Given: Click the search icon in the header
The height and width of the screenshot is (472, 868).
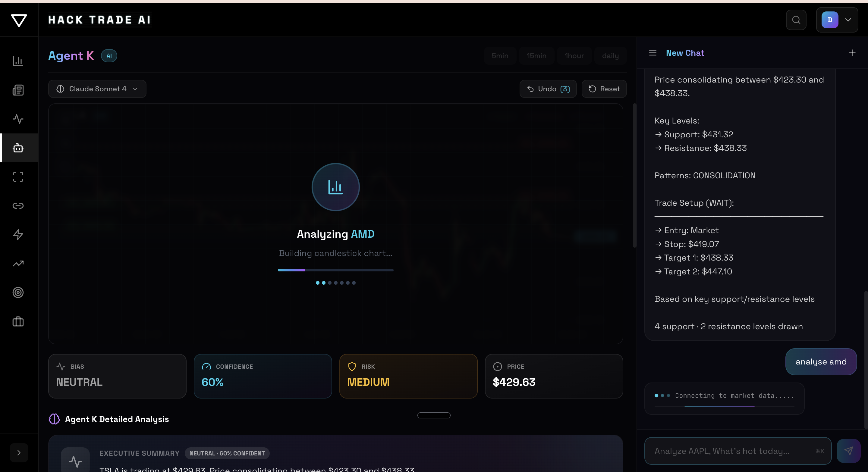Looking at the screenshot, I should (796, 20).
